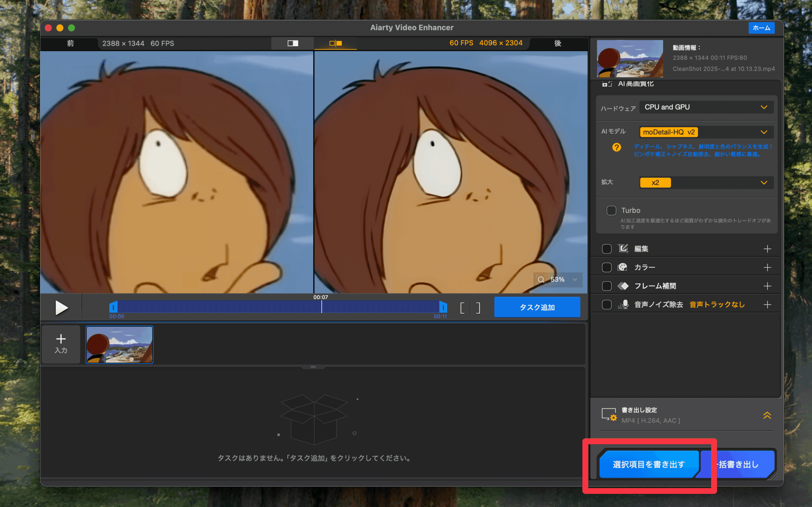Click the タスク追加 button
The width and height of the screenshot is (812, 507).
pos(537,307)
